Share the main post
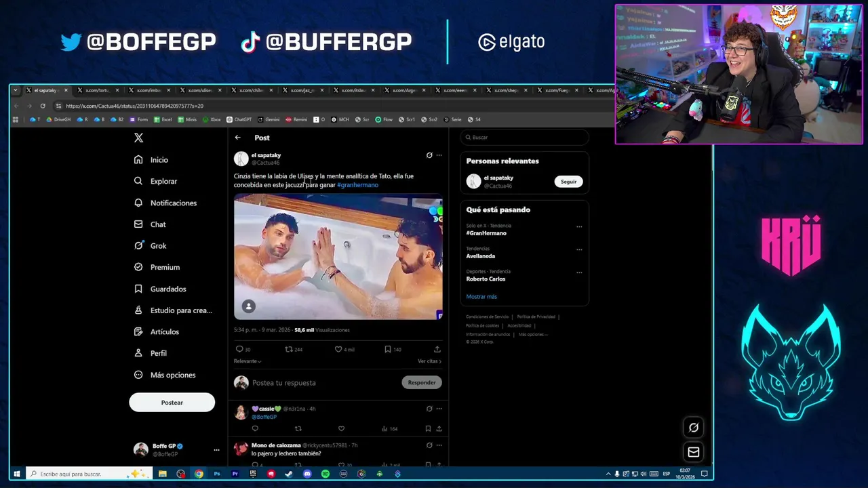The width and height of the screenshot is (868, 488). pyautogui.click(x=437, y=349)
